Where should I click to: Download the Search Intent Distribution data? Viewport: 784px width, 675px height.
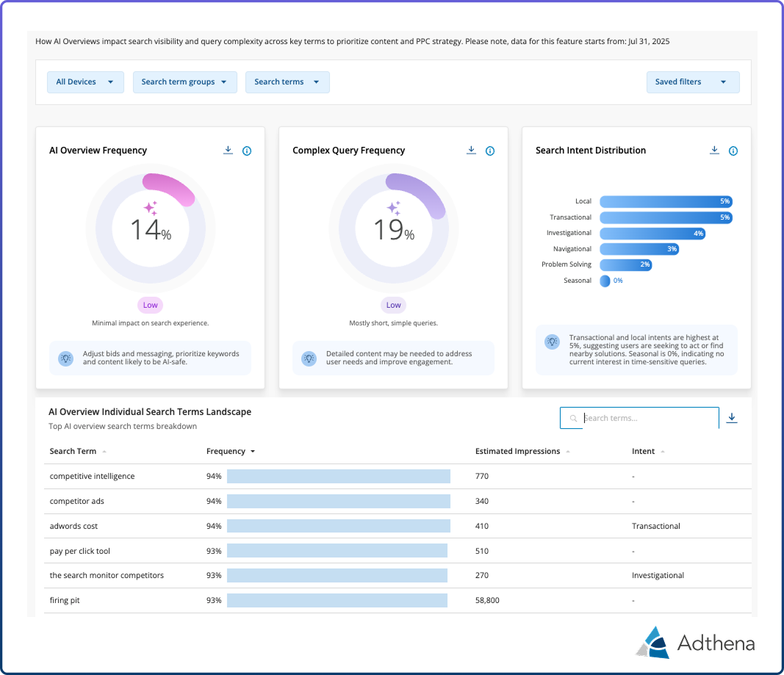pyautogui.click(x=714, y=150)
